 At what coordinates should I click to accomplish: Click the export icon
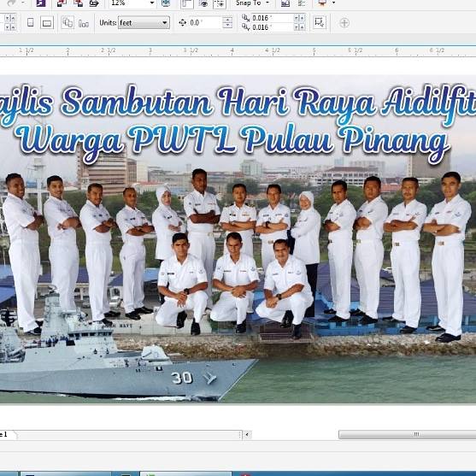[79, 3]
